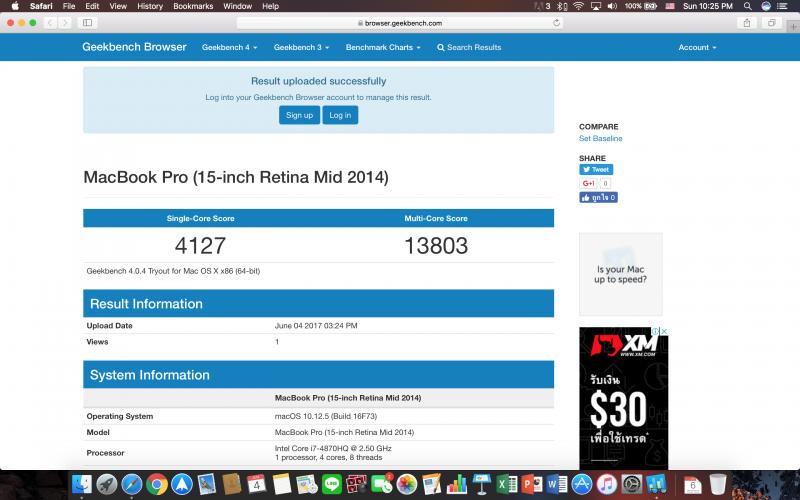Share result with Tweet button
The width and height of the screenshot is (800, 500).
[x=596, y=169]
